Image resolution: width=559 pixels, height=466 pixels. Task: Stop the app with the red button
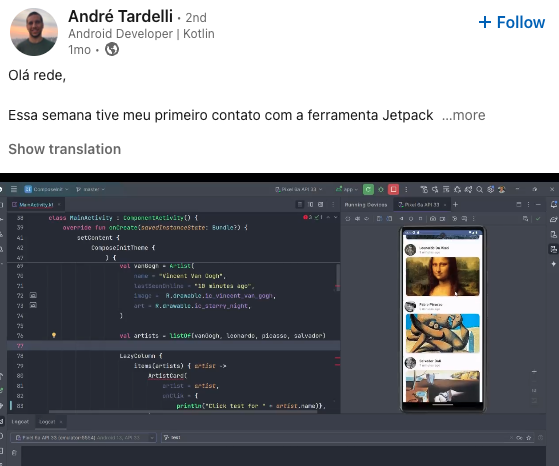(394, 189)
